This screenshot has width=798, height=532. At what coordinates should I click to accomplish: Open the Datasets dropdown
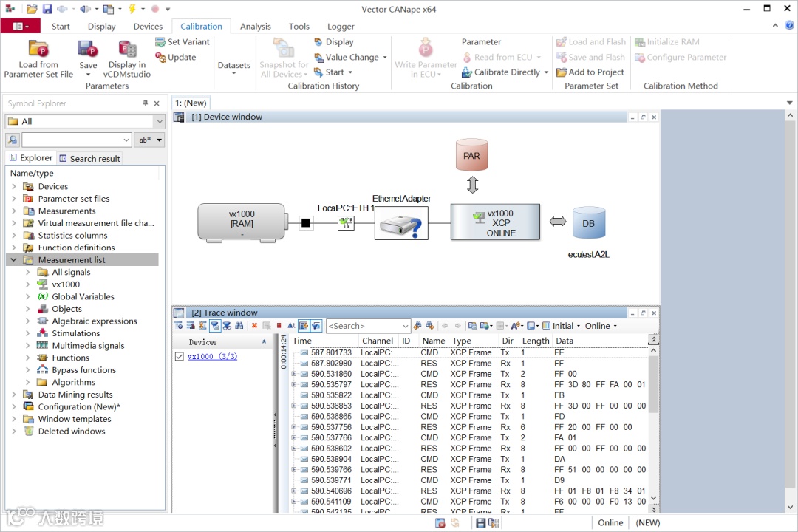[x=234, y=69]
